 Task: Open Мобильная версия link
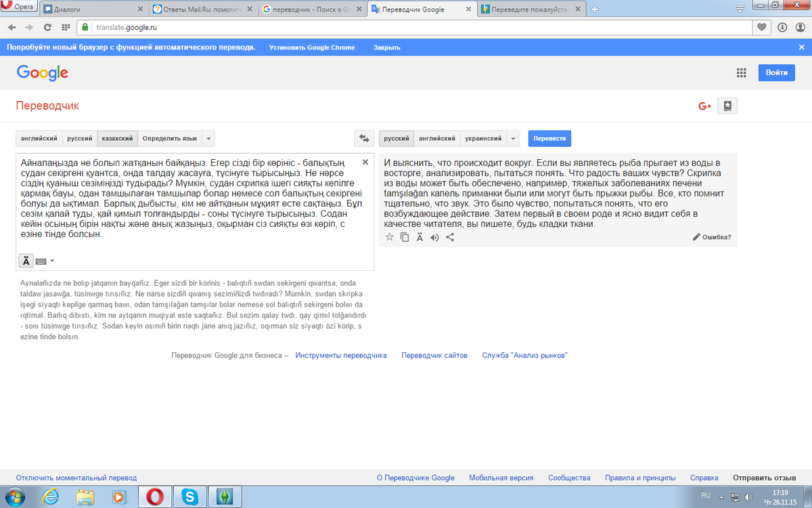pyautogui.click(x=501, y=478)
